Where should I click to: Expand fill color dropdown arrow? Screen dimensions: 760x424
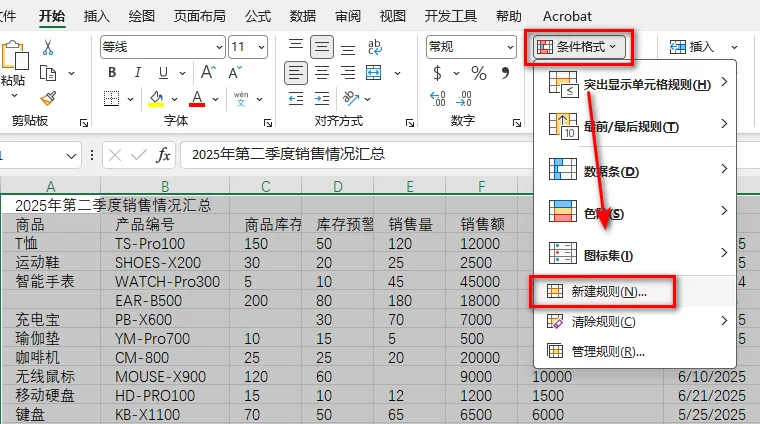[174, 99]
